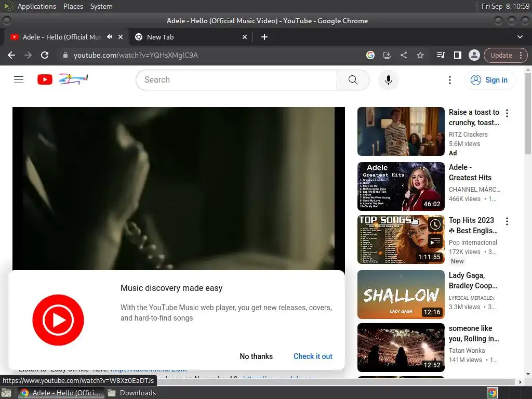This screenshot has width=532, height=399.
Task: Click the address bar URL
Action: coord(136,55)
